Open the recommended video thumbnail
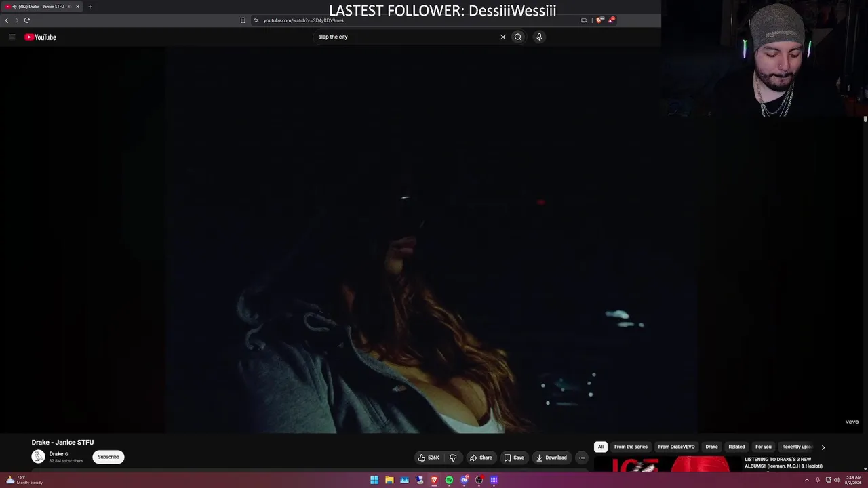This screenshot has width=868, height=488. (667, 464)
